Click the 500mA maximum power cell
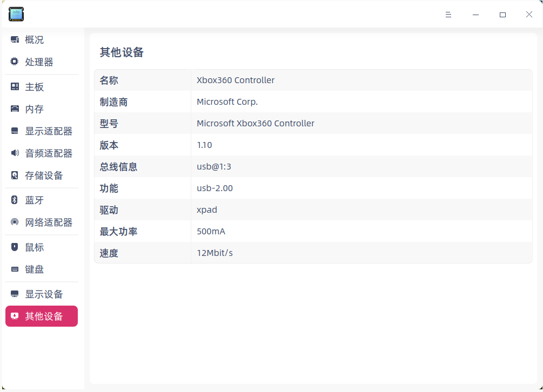 click(x=211, y=231)
